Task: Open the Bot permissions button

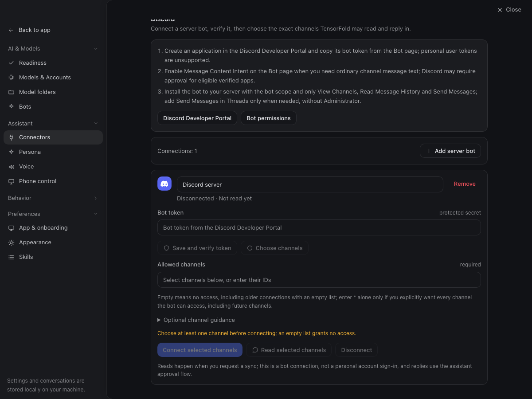Action: pyautogui.click(x=269, y=118)
